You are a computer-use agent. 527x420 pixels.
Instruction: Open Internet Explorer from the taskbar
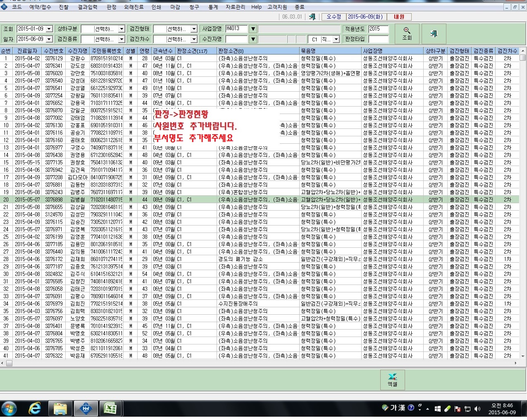pos(35,408)
